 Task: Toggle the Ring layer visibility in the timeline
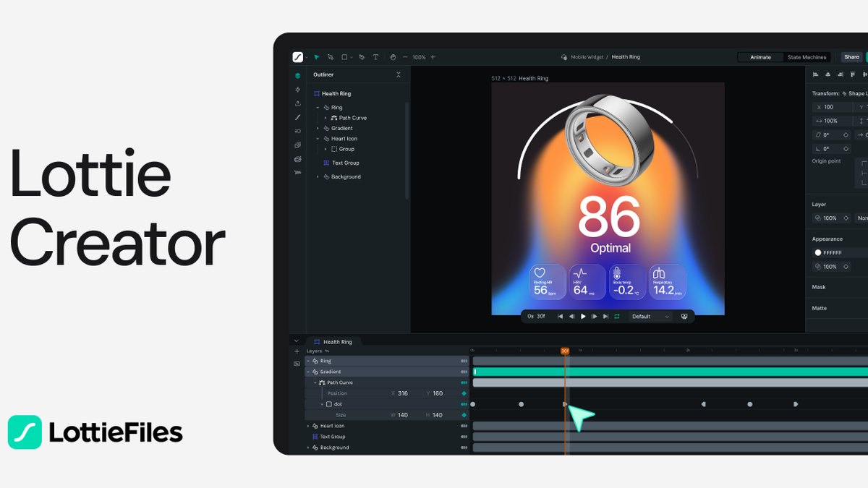click(464, 361)
